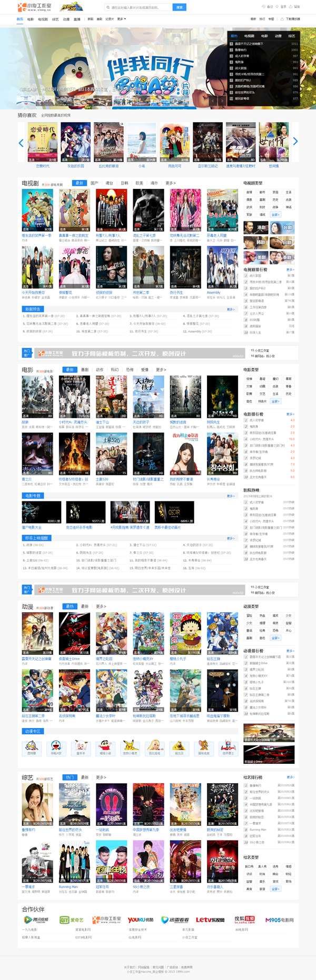Open the 韩剧 region thumbnail
Viewport: 316px width, 980px height.
tap(256, 242)
